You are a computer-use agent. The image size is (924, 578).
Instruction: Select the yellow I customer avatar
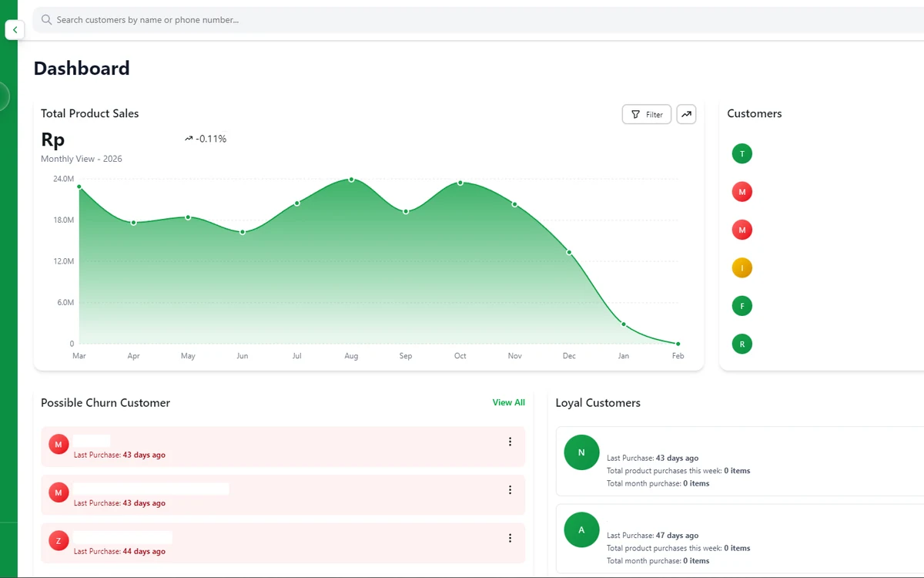point(742,268)
